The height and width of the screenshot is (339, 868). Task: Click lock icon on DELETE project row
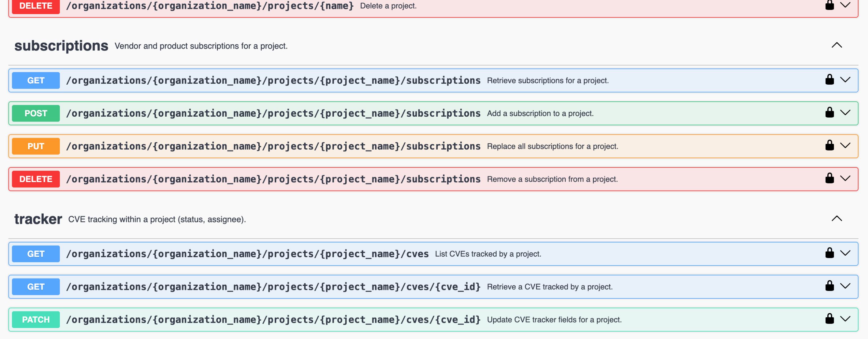point(829,5)
